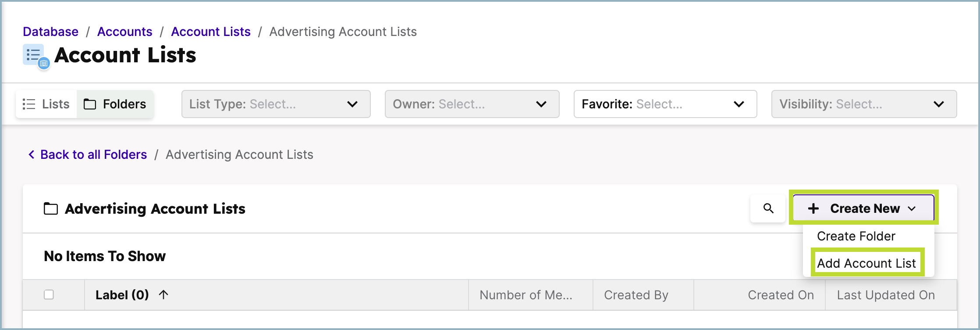Image resolution: width=980 pixels, height=330 pixels.
Task: Click the Back to all Folders link
Action: (93, 154)
